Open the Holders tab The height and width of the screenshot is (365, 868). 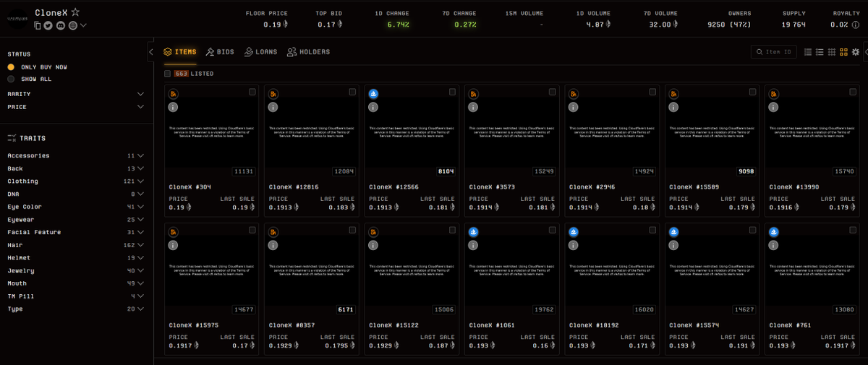308,52
